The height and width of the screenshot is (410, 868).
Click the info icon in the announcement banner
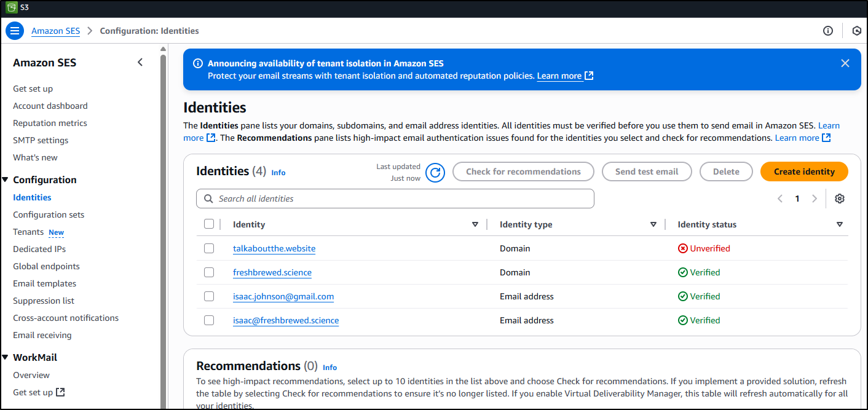tap(198, 63)
